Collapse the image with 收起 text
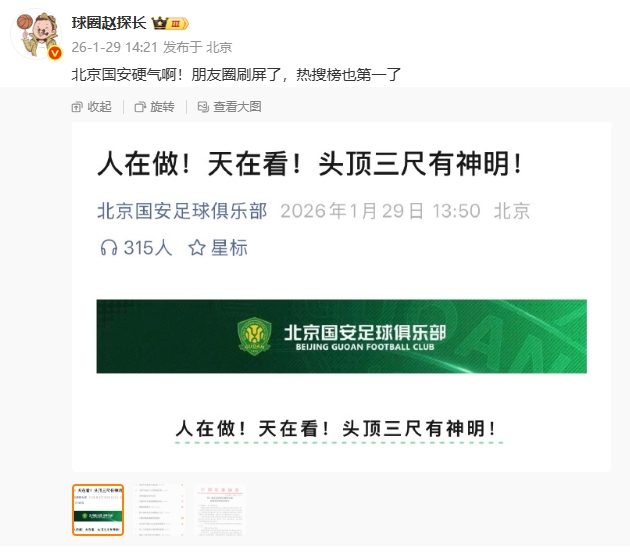The height and width of the screenshot is (553, 630). (99, 107)
